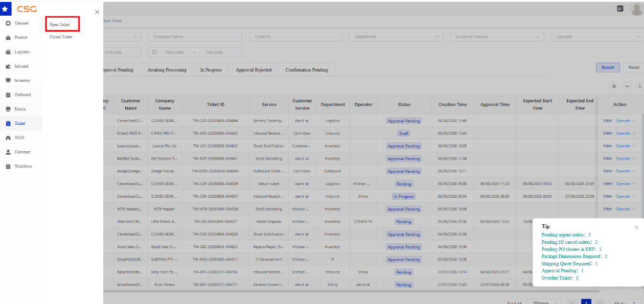Click the refresh table icon
This screenshot has height=304, width=644.
pyautogui.click(x=640, y=86)
